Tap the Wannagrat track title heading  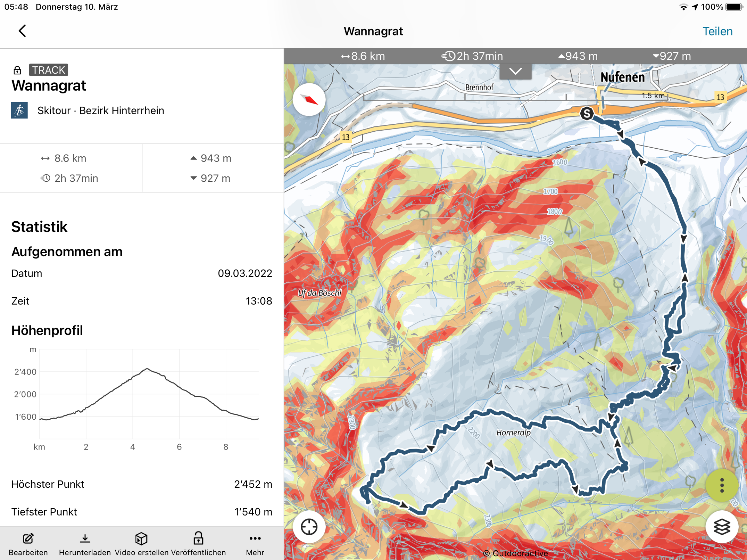(x=48, y=85)
